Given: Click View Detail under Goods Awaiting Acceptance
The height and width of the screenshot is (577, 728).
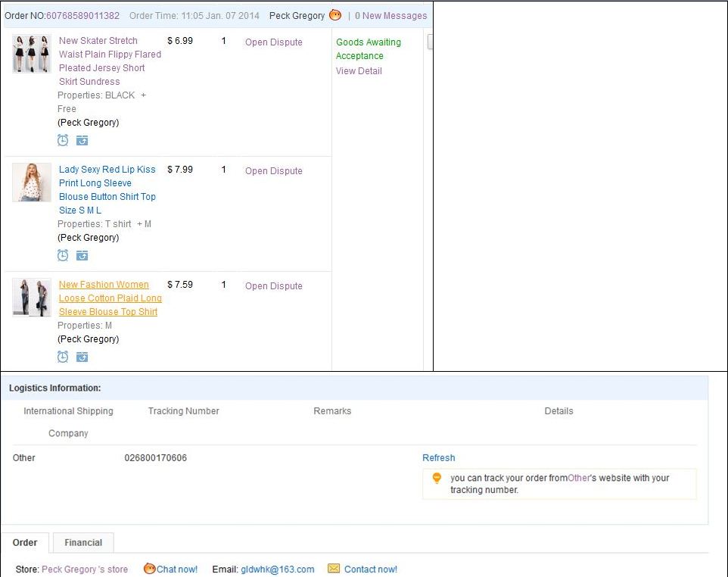Looking at the screenshot, I should pyautogui.click(x=359, y=71).
